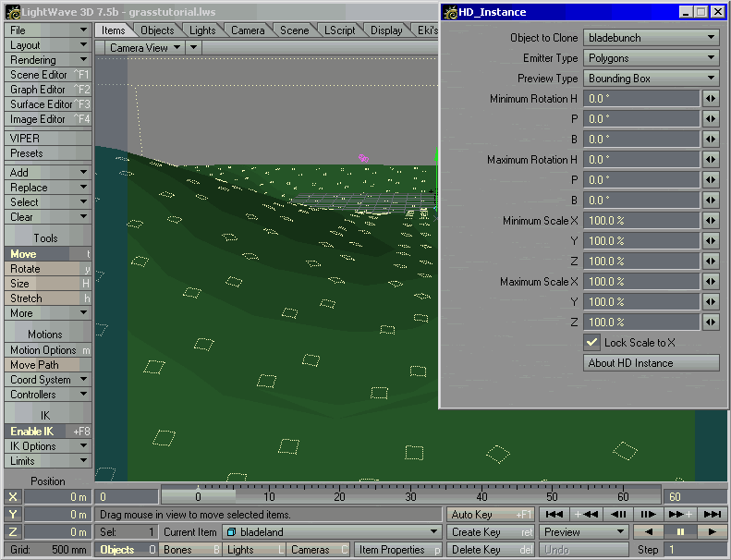Click the frame slider handle at 0
Screen dimensions: 731x560
[x=198, y=495]
